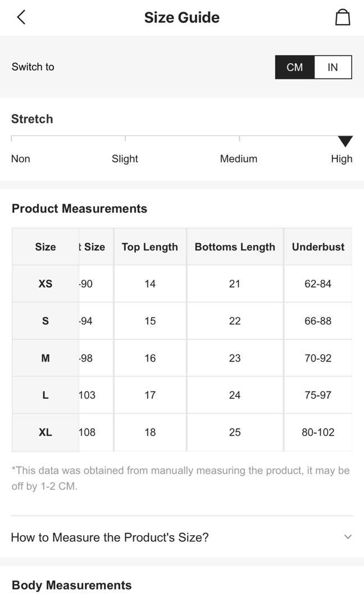Click the Underbust column header
This screenshot has width=364, height=607.
318,247
